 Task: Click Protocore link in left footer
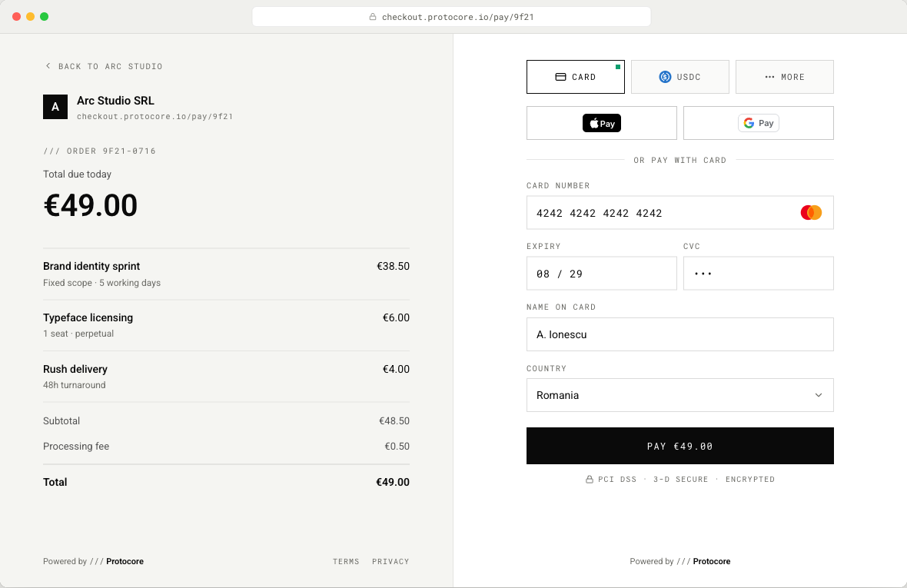pos(125,561)
